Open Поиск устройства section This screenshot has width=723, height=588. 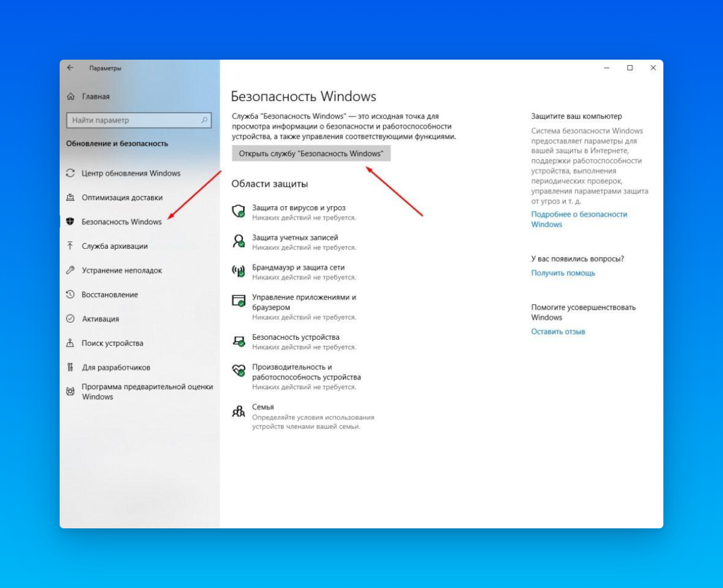point(113,343)
